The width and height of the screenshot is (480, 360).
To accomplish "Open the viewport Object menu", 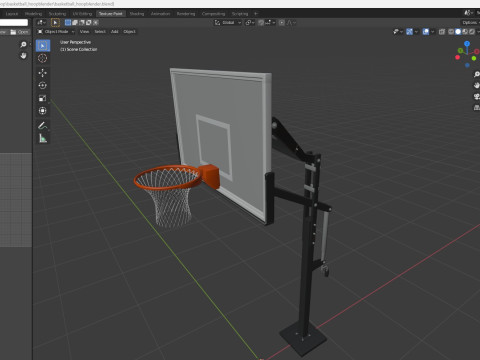I will point(129,32).
